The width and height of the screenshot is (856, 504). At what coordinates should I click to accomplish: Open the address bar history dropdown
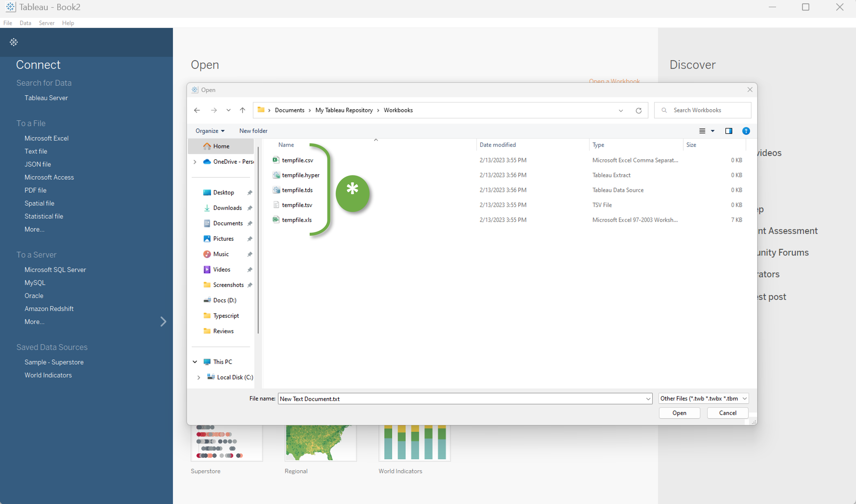point(621,110)
